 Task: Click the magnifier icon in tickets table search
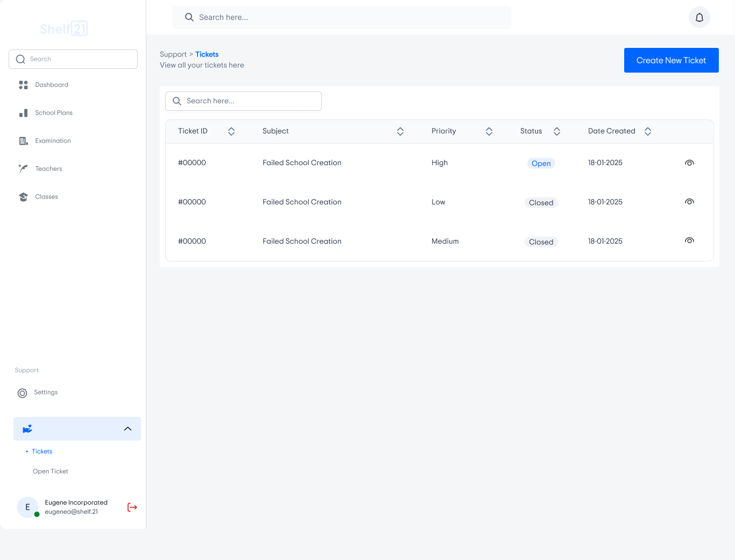tap(176, 101)
